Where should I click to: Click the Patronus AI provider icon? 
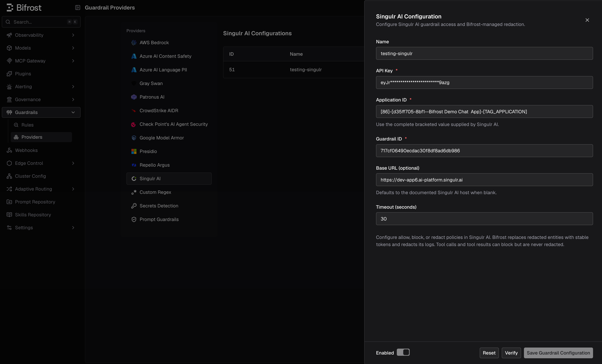[x=134, y=97]
